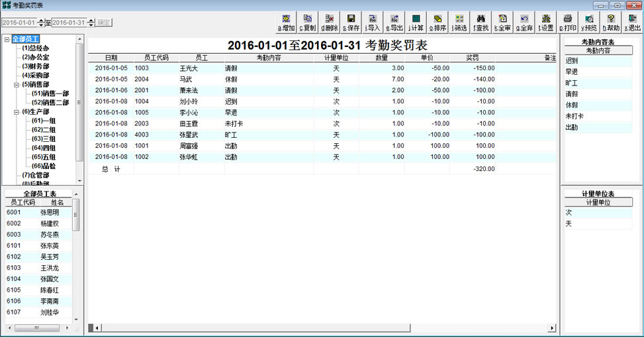The image size is (644, 338).
Task: Select (4)采购部 department
Action: (35, 76)
